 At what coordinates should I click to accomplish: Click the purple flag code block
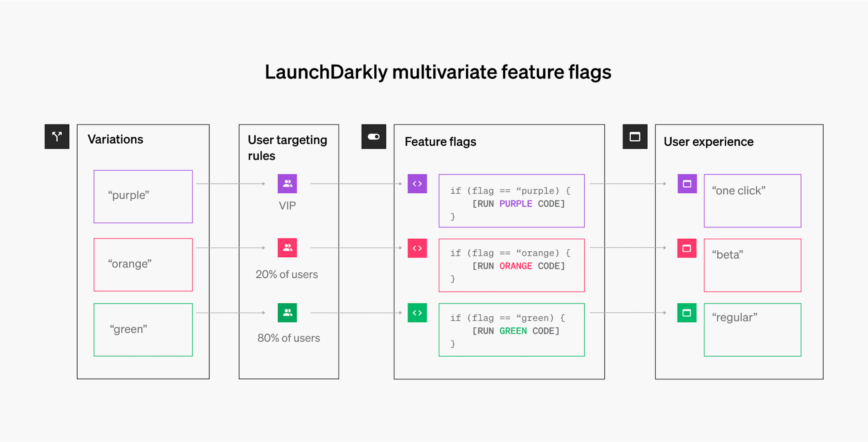[x=512, y=201]
